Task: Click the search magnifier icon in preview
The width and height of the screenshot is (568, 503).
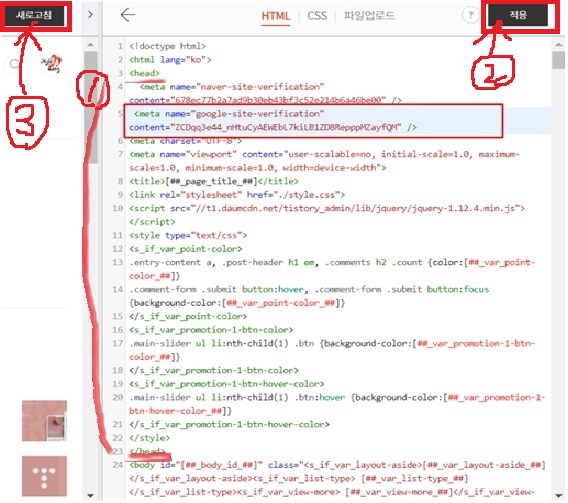Action: tap(14, 64)
